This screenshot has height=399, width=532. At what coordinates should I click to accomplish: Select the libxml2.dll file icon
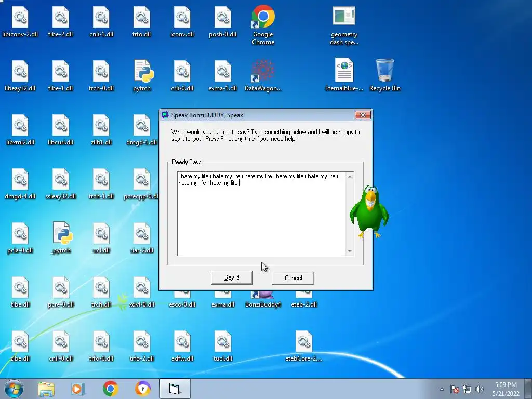(x=20, y=129)
